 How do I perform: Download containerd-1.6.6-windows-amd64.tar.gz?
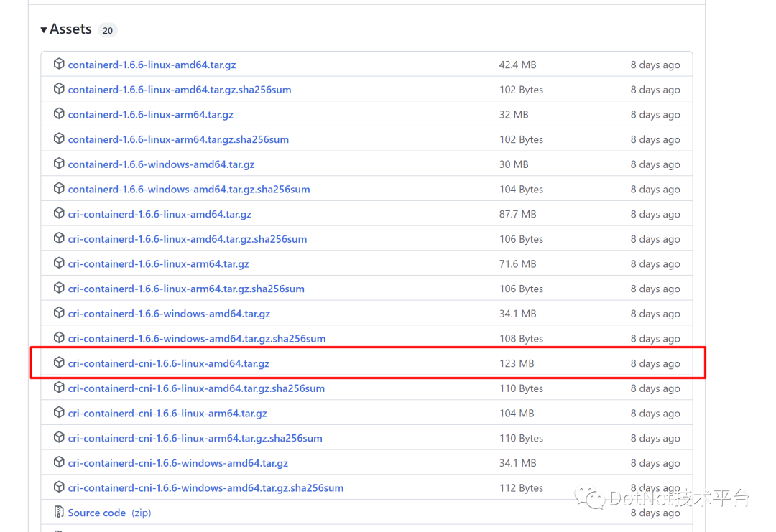pyautogui.click(x=162, y=164)
